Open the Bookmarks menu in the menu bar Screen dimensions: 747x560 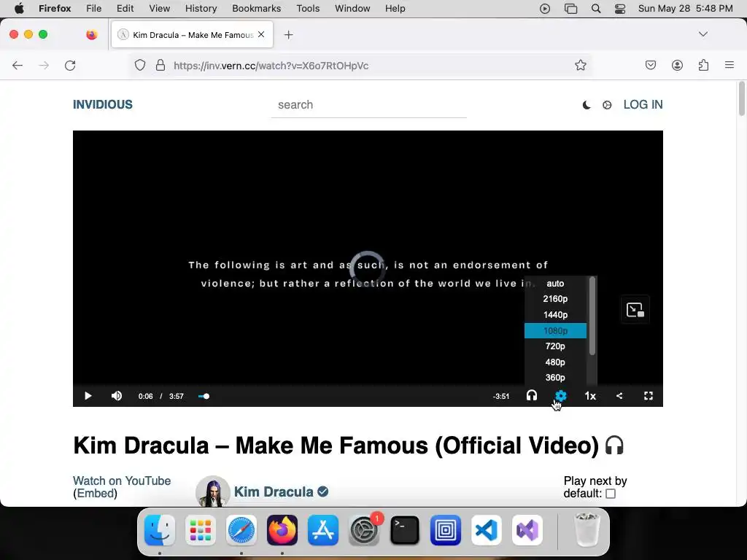pyautogui.click(x=256, y=8)
